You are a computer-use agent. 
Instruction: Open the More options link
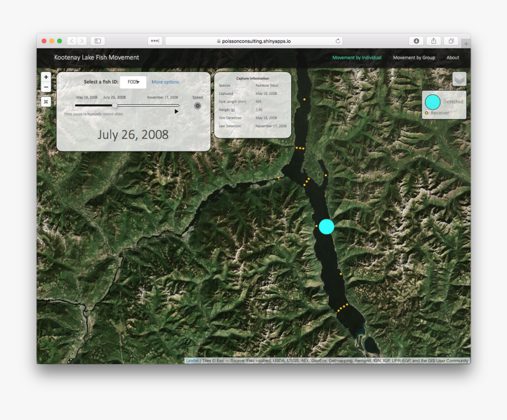tap(165, 82)
